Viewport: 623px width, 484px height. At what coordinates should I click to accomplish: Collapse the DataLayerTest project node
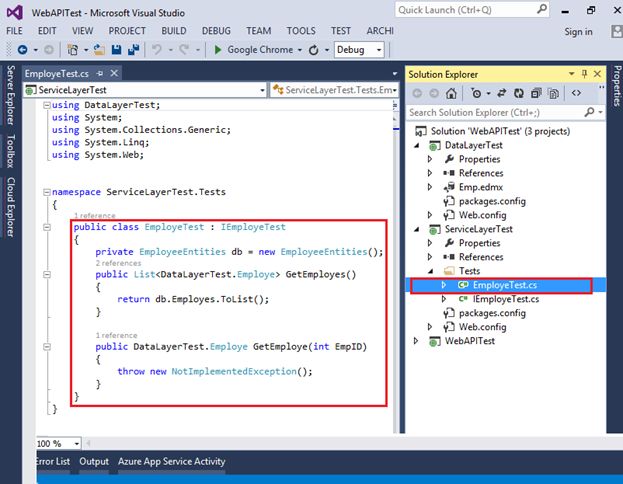(416, 145)
